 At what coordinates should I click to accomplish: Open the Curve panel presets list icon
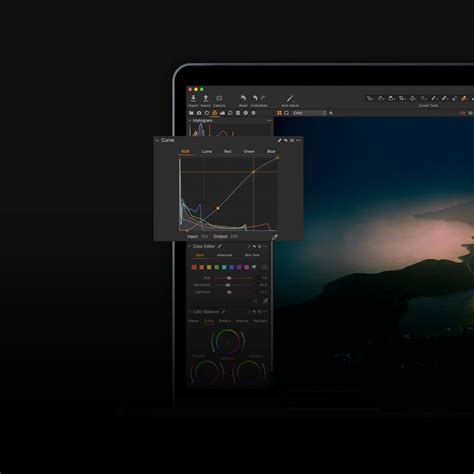pyautogui.click(x=292, y=140)
